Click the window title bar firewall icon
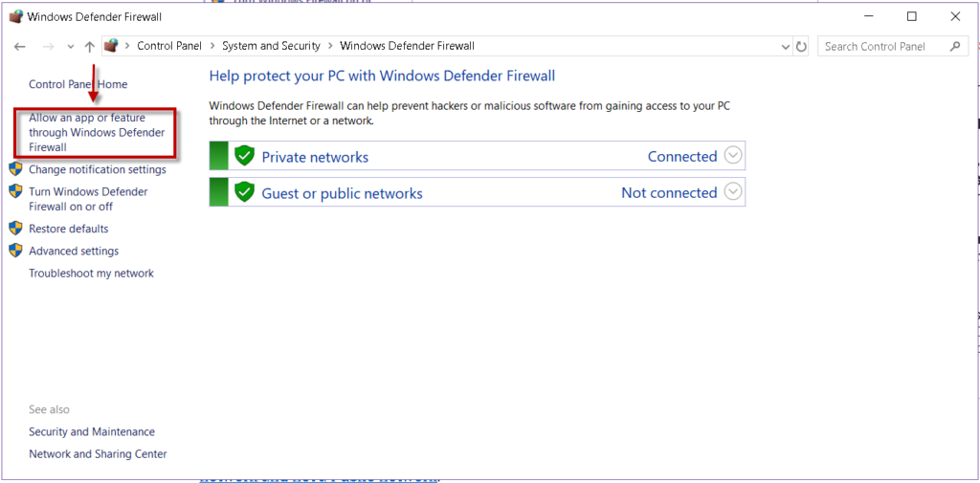 pos(16,17)
